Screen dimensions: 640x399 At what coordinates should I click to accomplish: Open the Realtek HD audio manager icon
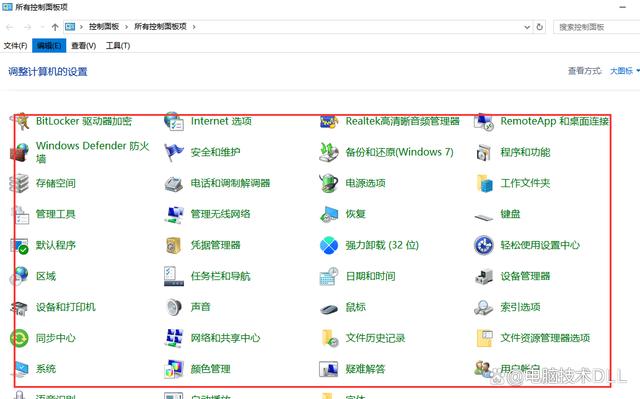point(329,121)
